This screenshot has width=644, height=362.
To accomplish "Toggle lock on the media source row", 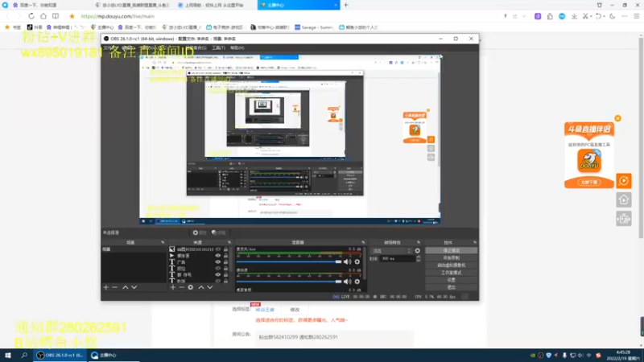I will [225, 255].
